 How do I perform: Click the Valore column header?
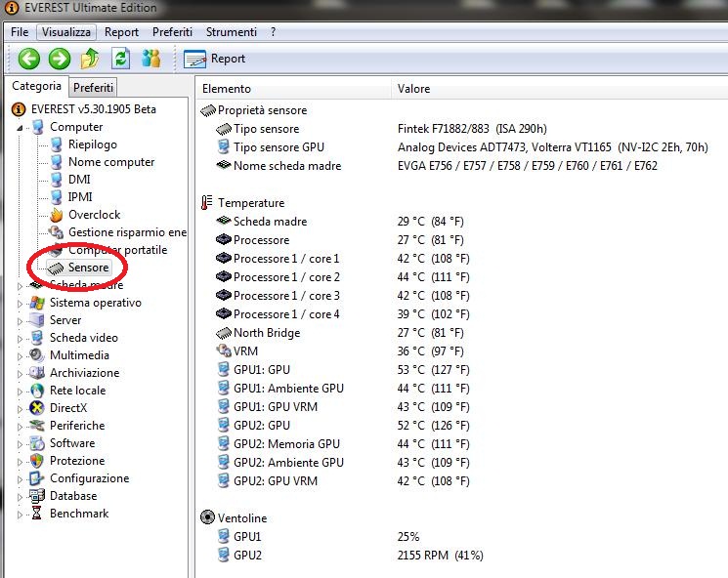tap(560, 89)
